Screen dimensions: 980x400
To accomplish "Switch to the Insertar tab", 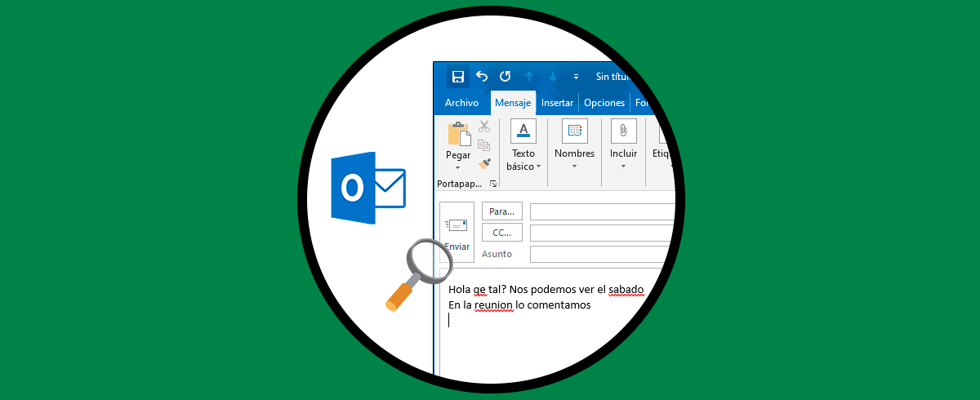I will [557, 103].
